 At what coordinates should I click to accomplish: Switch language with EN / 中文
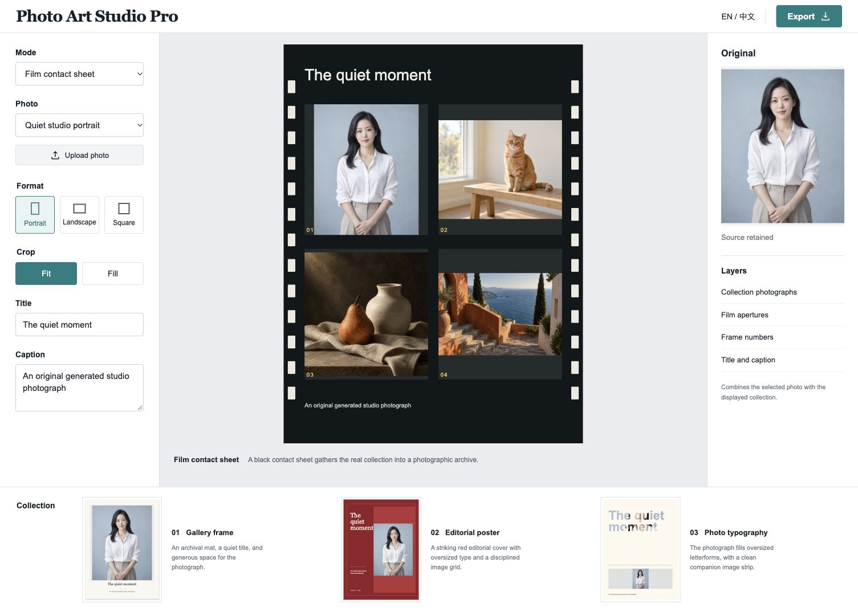tap(738, 17)
